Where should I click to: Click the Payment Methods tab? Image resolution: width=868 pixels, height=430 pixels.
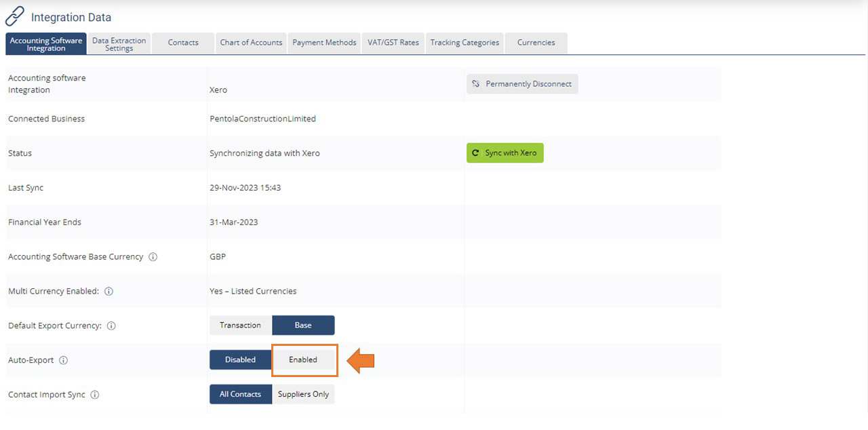(324, 42)
